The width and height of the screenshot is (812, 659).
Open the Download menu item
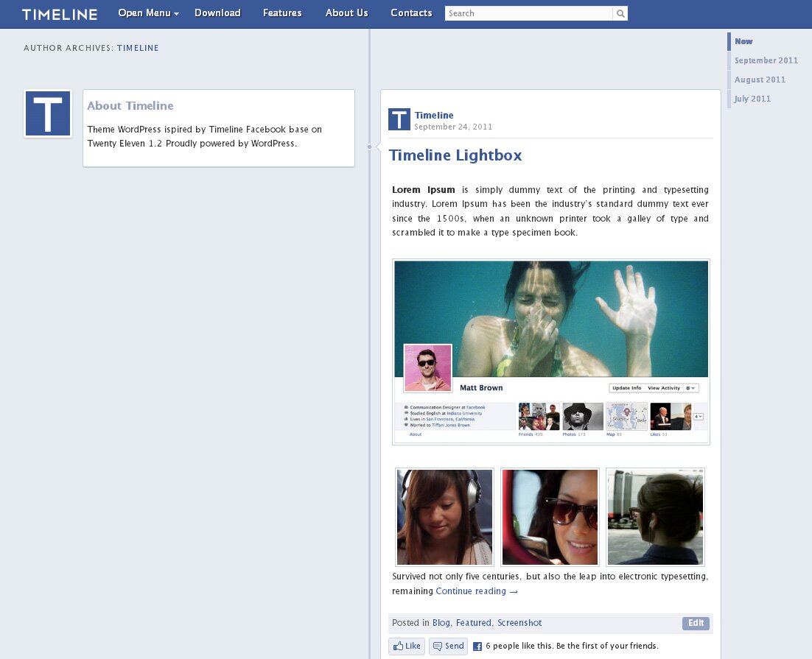point(217,13)
